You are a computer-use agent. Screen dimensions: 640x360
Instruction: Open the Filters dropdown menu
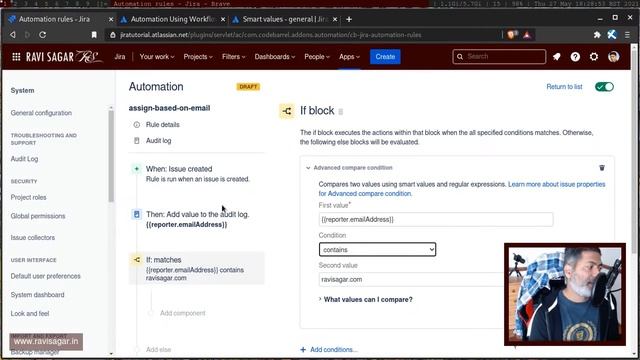pos(233,57)
